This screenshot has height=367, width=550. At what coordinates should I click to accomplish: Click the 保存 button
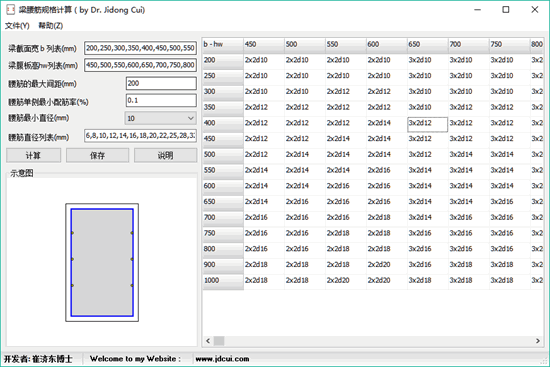pyautogui.click(x=98, y=155)
